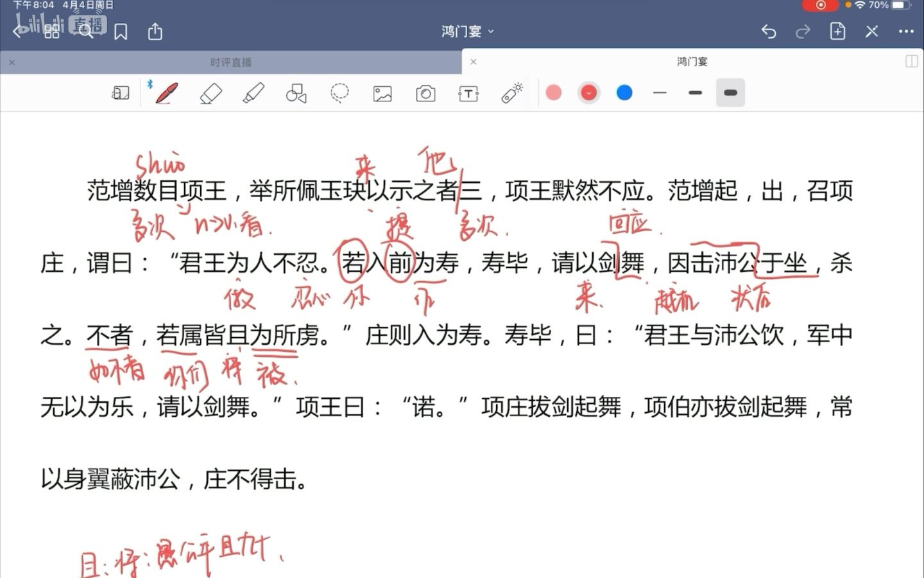Choose the blue pen color

coord(624,93)
